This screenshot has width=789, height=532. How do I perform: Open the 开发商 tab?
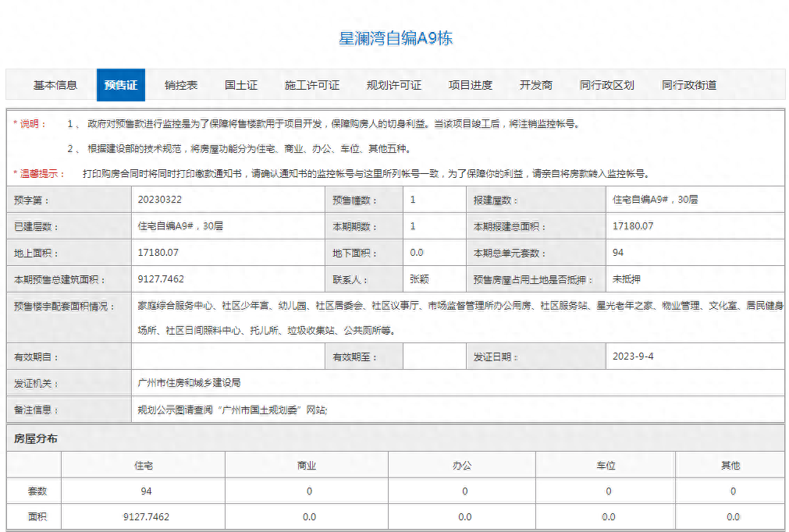537,85
